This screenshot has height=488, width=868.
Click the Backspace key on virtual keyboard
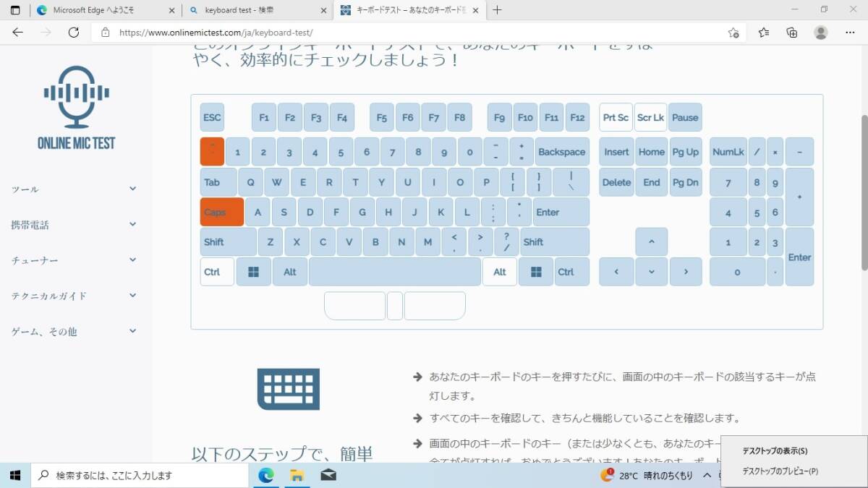[x=561, y=152]
